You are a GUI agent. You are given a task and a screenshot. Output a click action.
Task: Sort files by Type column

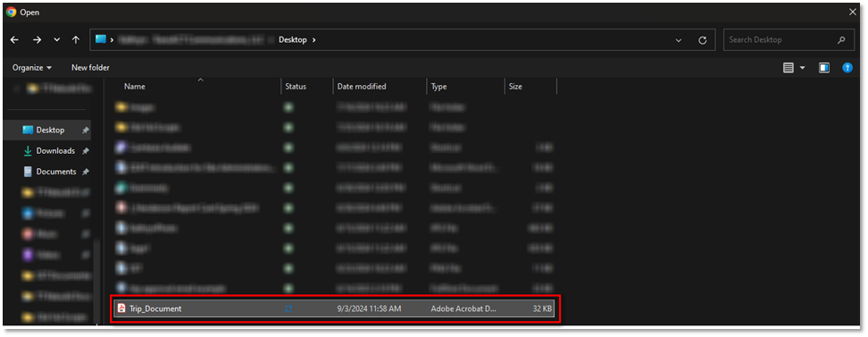pyautogui.click(x=439, y=87)
